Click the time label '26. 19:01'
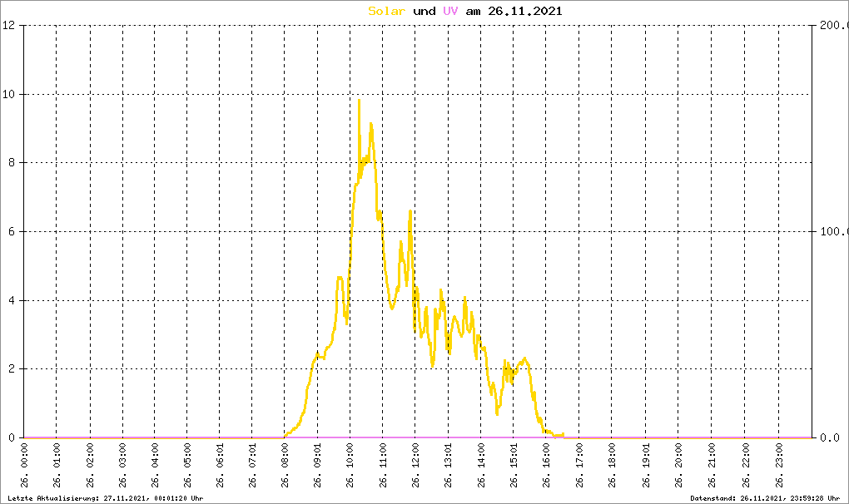Screen dimensions: 849x504 click(x=646, y=466)
